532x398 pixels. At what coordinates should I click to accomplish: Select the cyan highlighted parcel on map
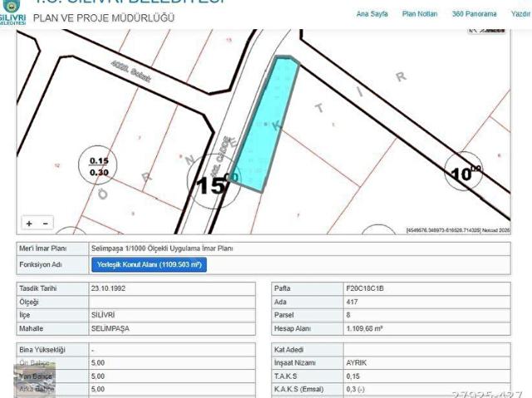click(x=266, y=125)
